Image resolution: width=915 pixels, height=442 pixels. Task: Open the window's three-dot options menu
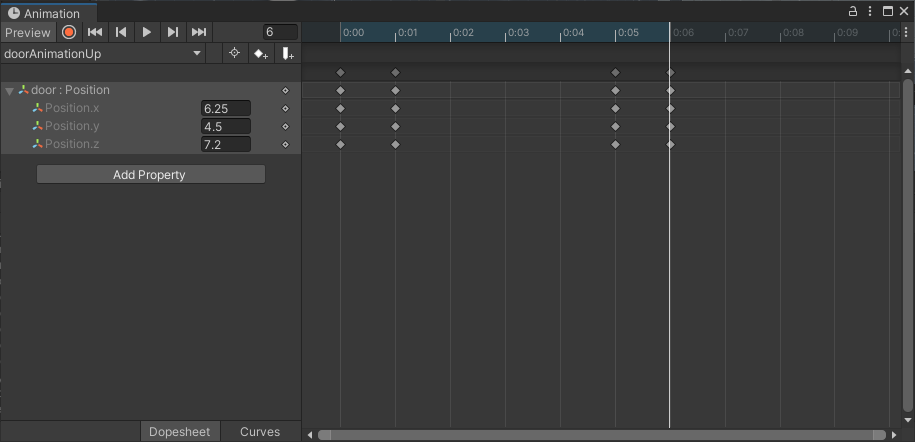coord(870,12)
